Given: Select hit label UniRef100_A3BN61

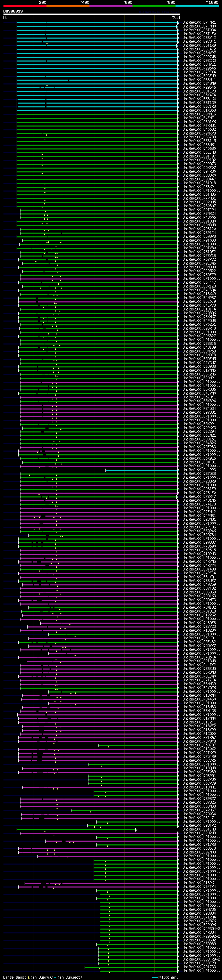Looking at the screenshot, I should 199,145.
